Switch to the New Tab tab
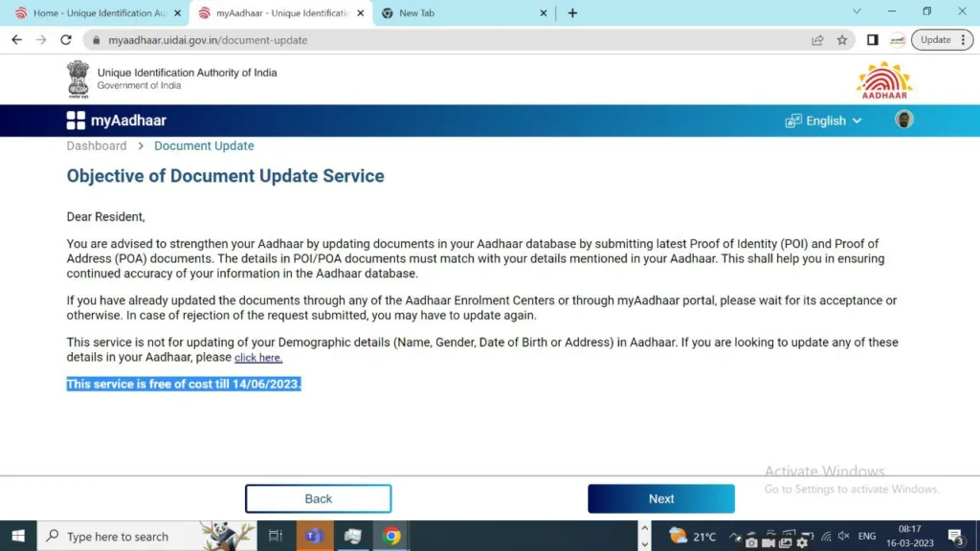This screenshot has width=980, height=551. point(461,13)
